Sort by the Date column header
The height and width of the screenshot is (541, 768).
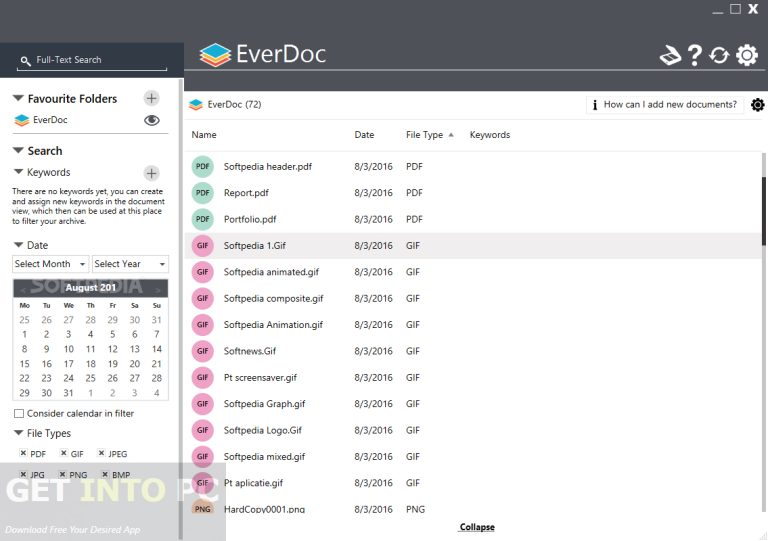pyautogui.click(x=364, y=135)
